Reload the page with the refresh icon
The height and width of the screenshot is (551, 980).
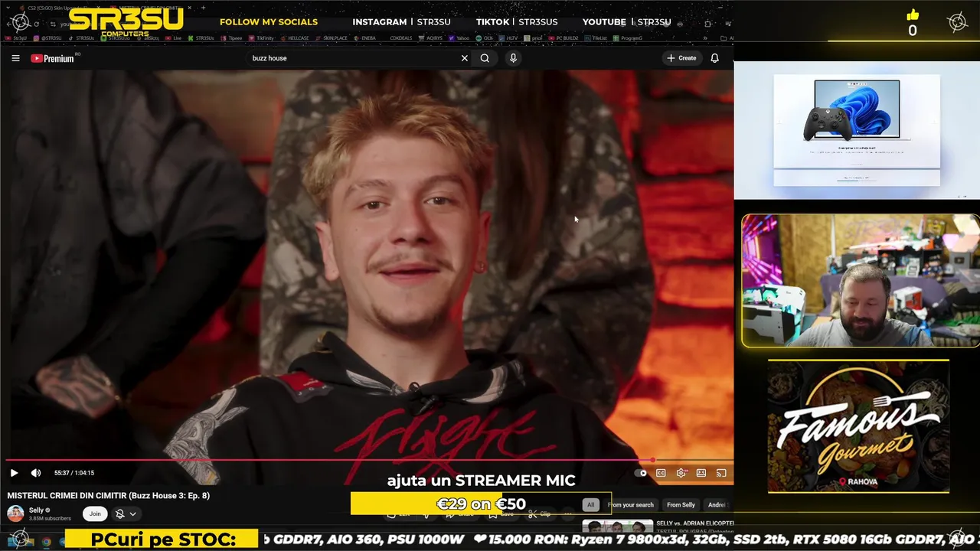pyautogui.click(x=36, y=24)
